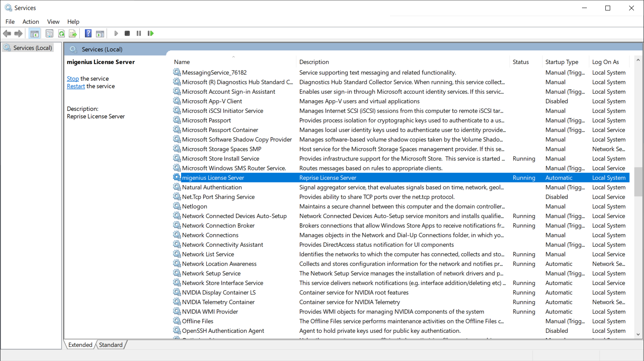Select OpenSSH Authentication Agent service
This screenshot has height=361, width=644.
pyautogui.click(x=223, y=331)
